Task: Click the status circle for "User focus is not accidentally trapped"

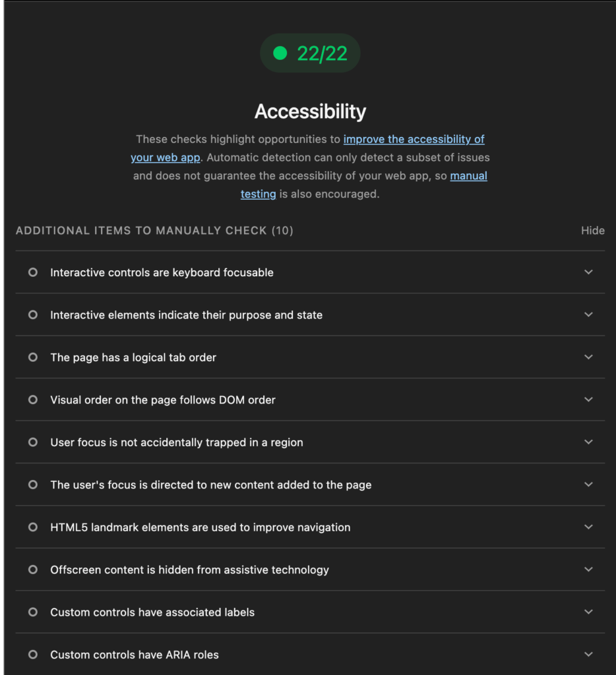Action: click(x=33, y=442)
